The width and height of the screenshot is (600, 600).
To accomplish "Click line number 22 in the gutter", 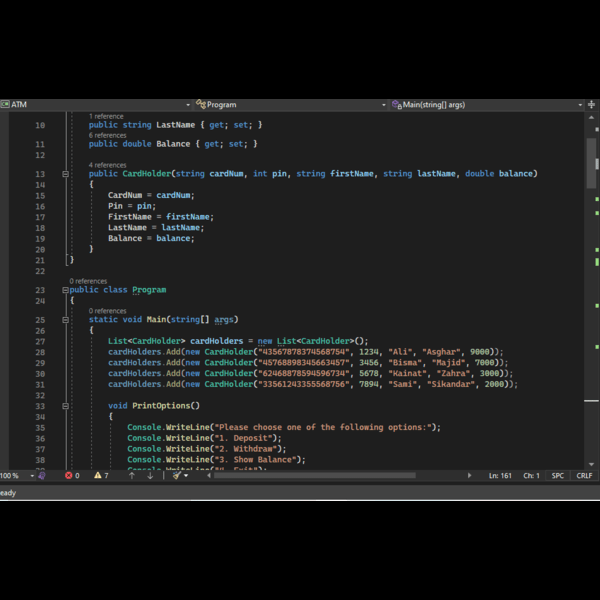I will [40, 271].
